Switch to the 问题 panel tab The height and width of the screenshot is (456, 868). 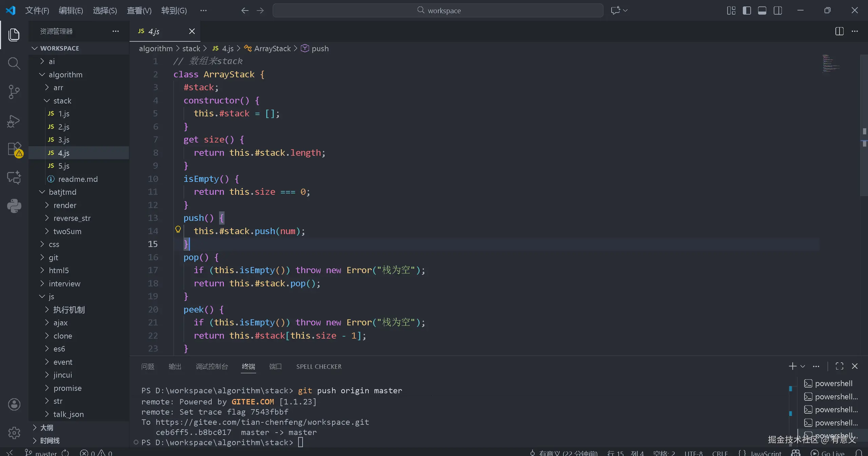click(x=148, y=366)
